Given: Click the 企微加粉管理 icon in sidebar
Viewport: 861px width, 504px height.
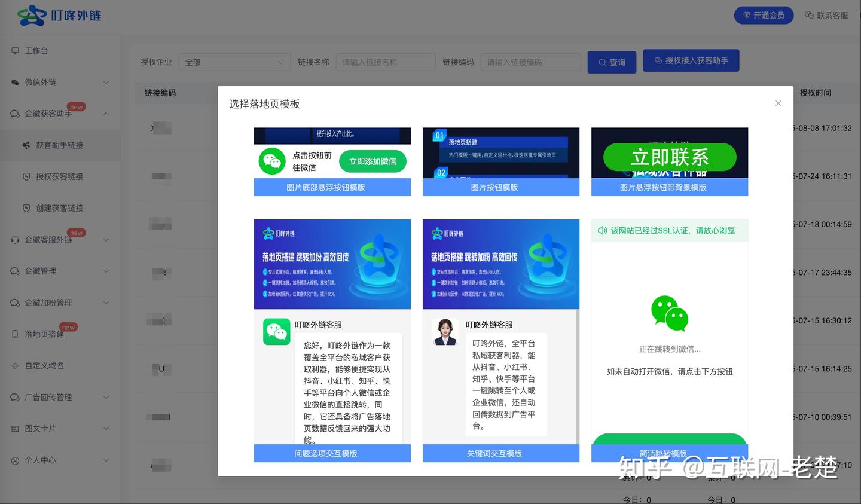Looking at the screenshot, I should (15, 303).
